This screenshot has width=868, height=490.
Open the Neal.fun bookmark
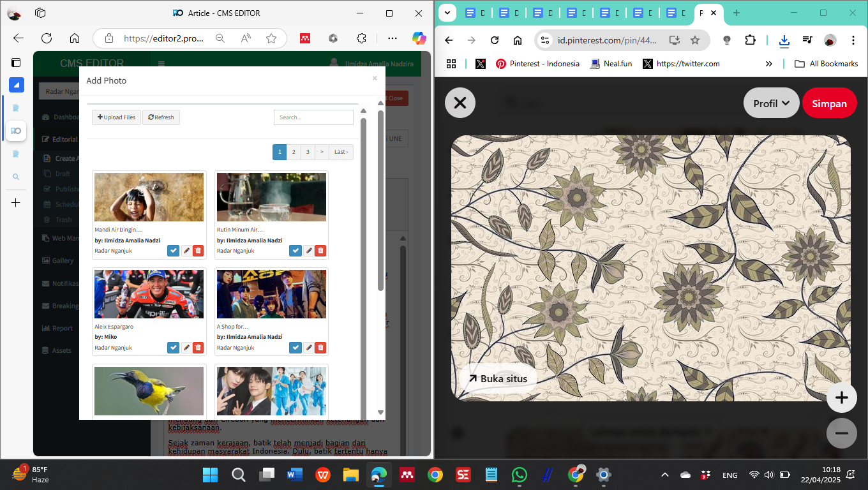[611, 64]
